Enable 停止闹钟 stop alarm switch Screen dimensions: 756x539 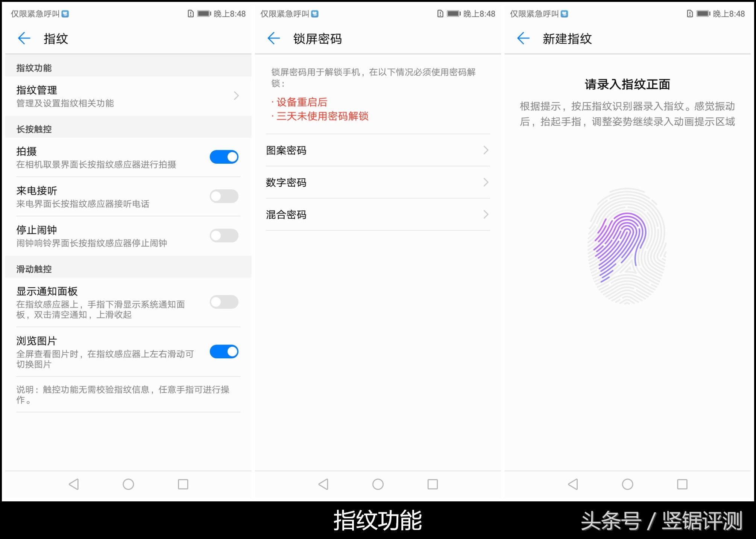pos(224,235)
